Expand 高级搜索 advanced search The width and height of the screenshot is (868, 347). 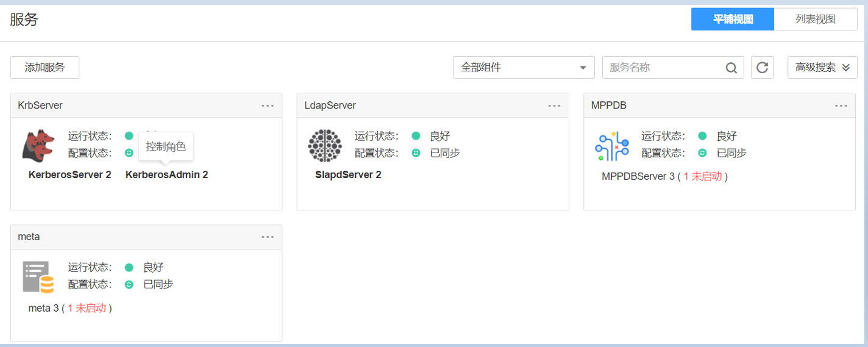[x=822, y=67]
